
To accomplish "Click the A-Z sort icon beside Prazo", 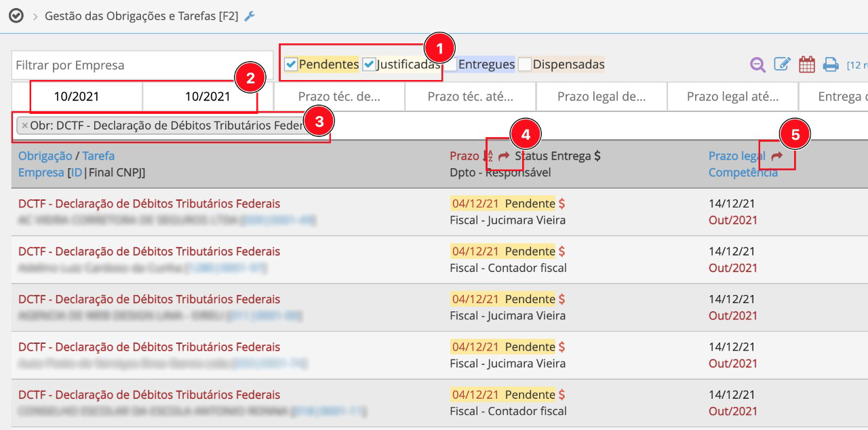I will [x=490, y=156].
